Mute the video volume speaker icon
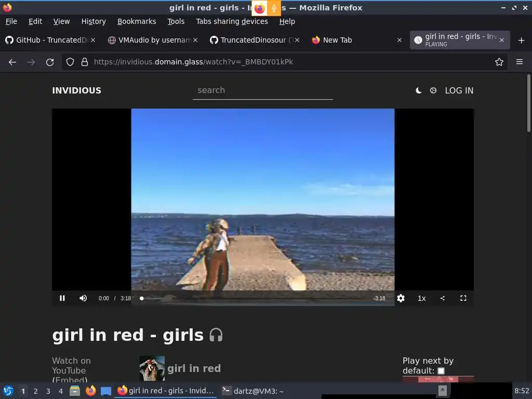This screenshot has height=399, width=532. pyautogui.click(x=83, y=298)
